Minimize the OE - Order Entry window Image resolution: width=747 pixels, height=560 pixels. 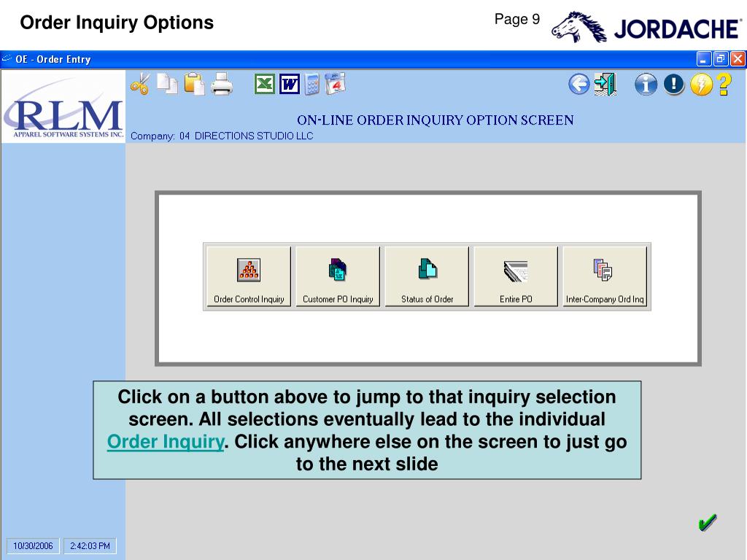tap(704, 59)
